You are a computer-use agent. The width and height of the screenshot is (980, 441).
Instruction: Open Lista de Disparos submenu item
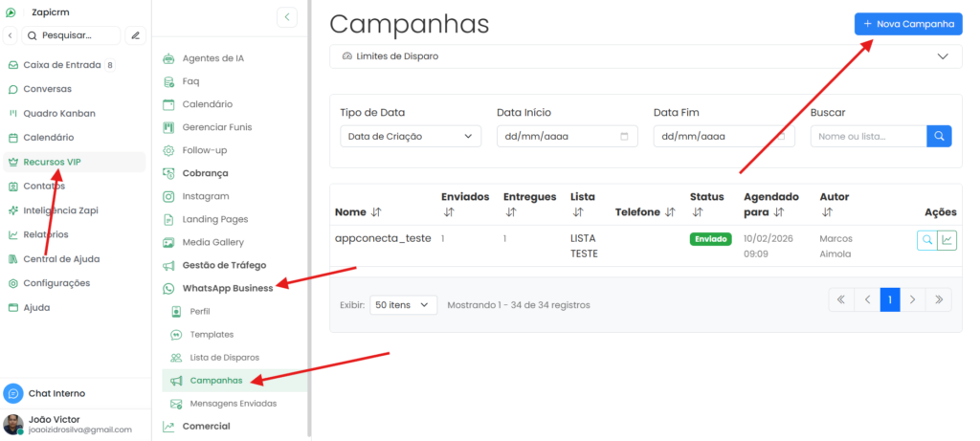(224, 358)
